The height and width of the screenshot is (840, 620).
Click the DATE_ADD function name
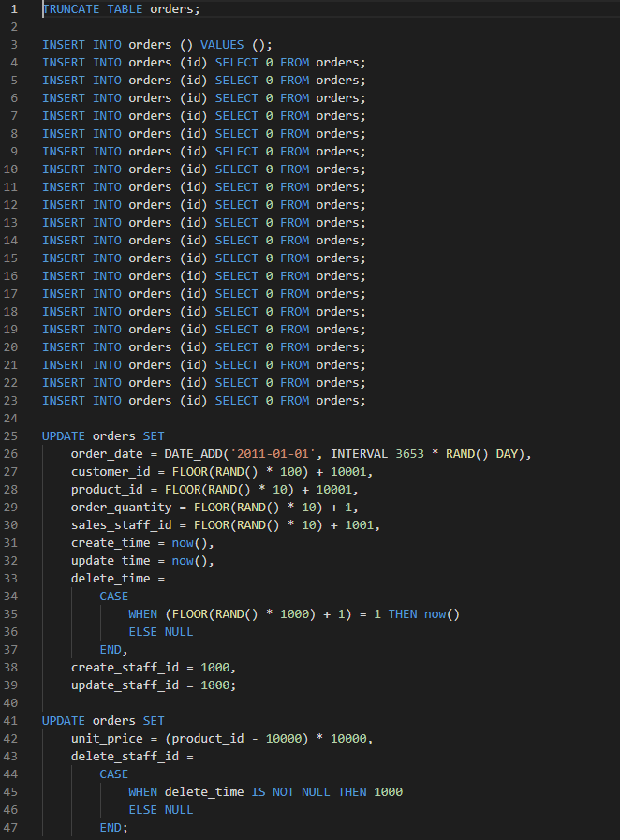click(193, 454)
